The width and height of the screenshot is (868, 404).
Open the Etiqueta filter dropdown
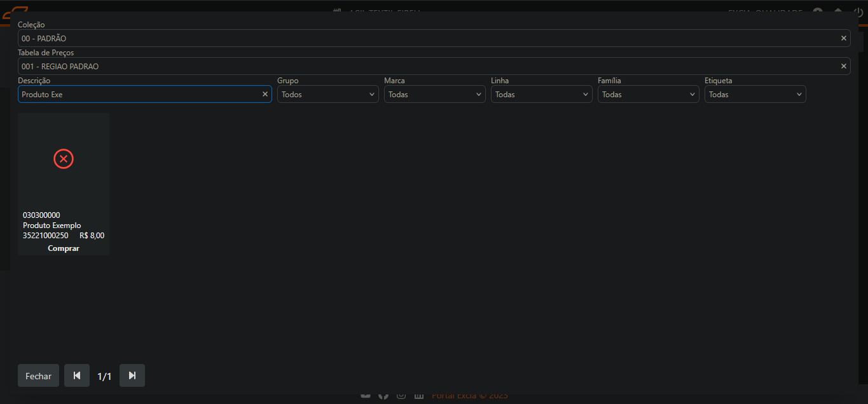coord(755,95)
